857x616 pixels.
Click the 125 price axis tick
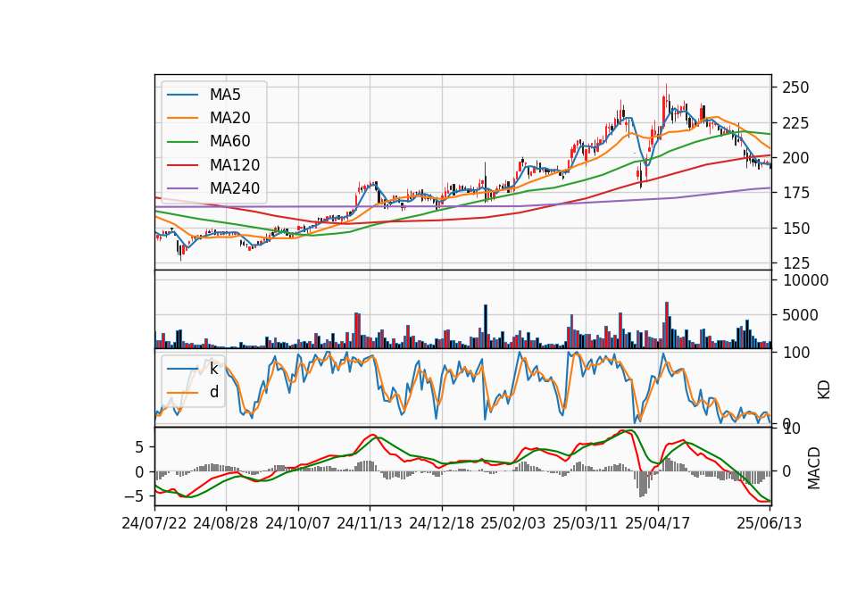point(795,263)
